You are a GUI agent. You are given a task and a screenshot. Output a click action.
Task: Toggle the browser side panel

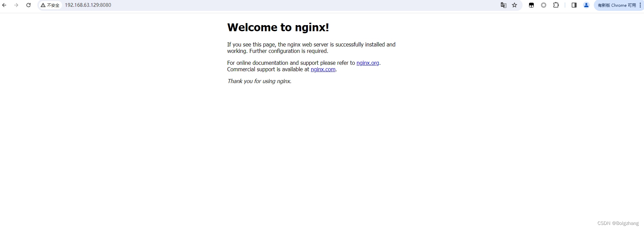click(574, 5)
